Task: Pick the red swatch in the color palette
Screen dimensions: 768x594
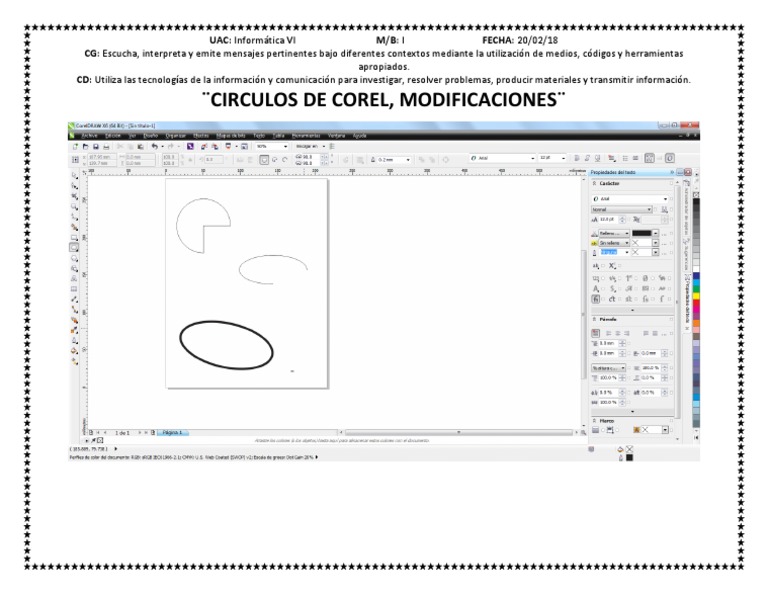Action: click(696, 304)
